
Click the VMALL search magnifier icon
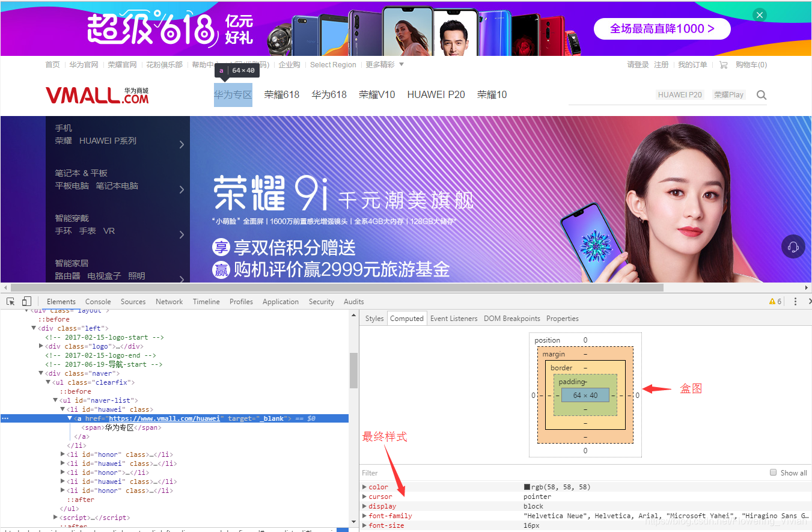(x=762, y=95)
